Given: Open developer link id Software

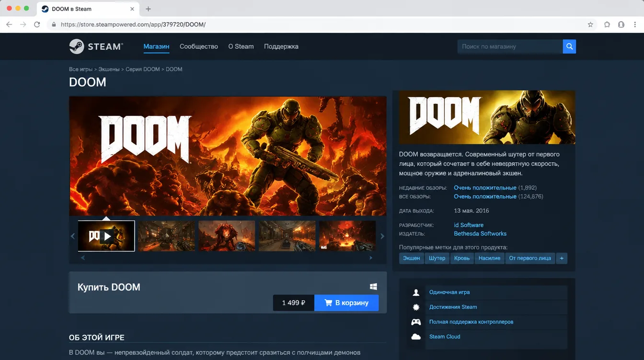Looking at the screenshot, I should (x=469, y=225).
